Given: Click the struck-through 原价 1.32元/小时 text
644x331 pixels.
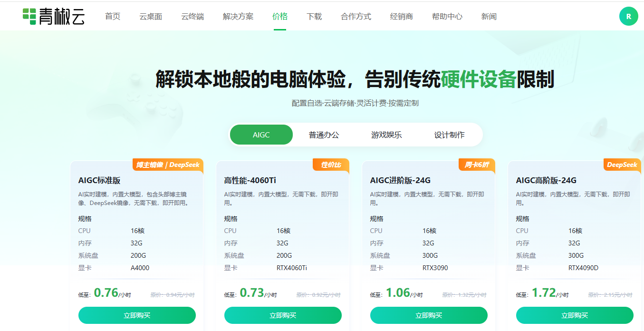Looking at the screenshot, I should point(464,295).
